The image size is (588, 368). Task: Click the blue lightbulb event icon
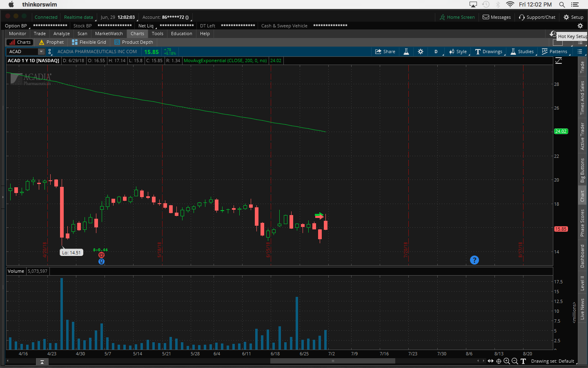(101, 261)
